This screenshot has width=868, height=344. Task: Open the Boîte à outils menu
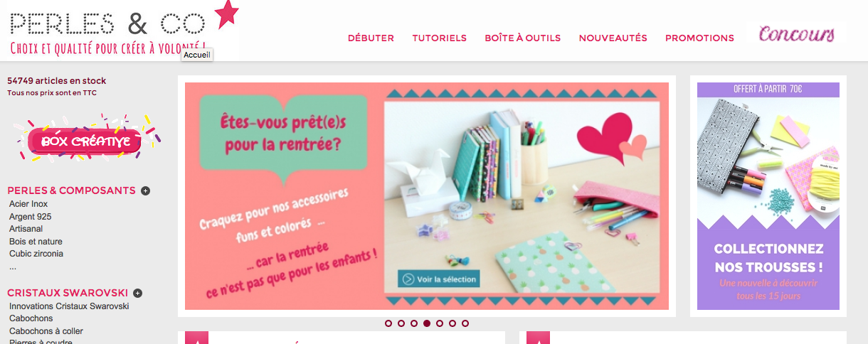coord(523,38)
